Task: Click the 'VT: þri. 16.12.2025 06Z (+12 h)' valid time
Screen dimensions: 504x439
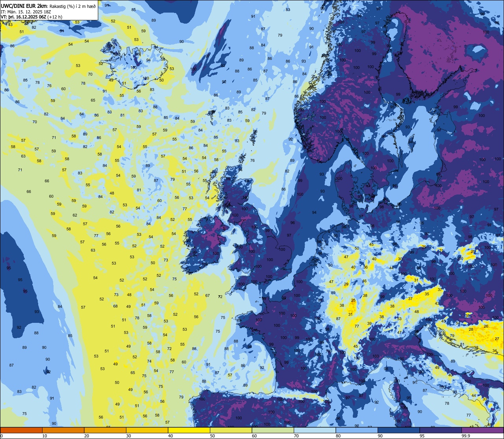Action: tap(31, 17)
